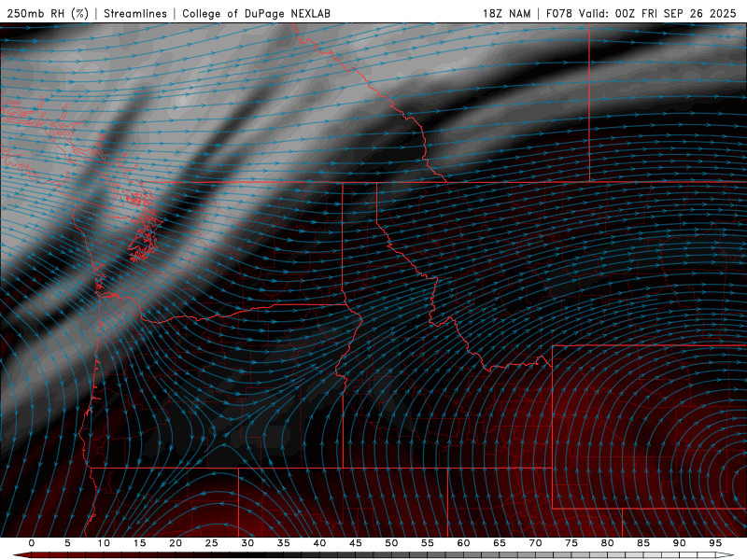This screenshot has width=747, height=560.
Task: Click the colorbar value label 55
Action: click(428, 543)
